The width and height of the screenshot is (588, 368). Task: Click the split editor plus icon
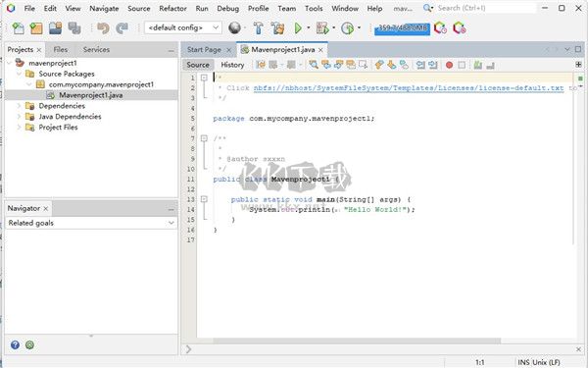[x=578, y=65]
